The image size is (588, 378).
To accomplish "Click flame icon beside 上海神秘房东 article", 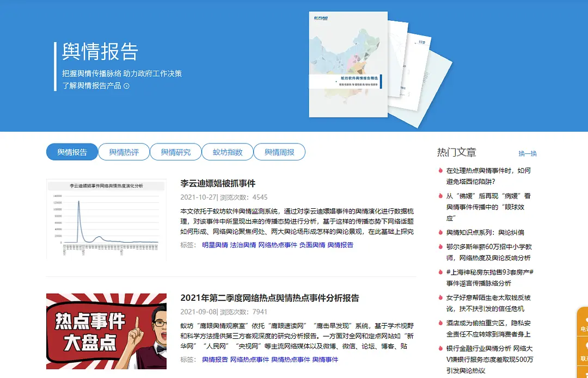I will [440, 272].
